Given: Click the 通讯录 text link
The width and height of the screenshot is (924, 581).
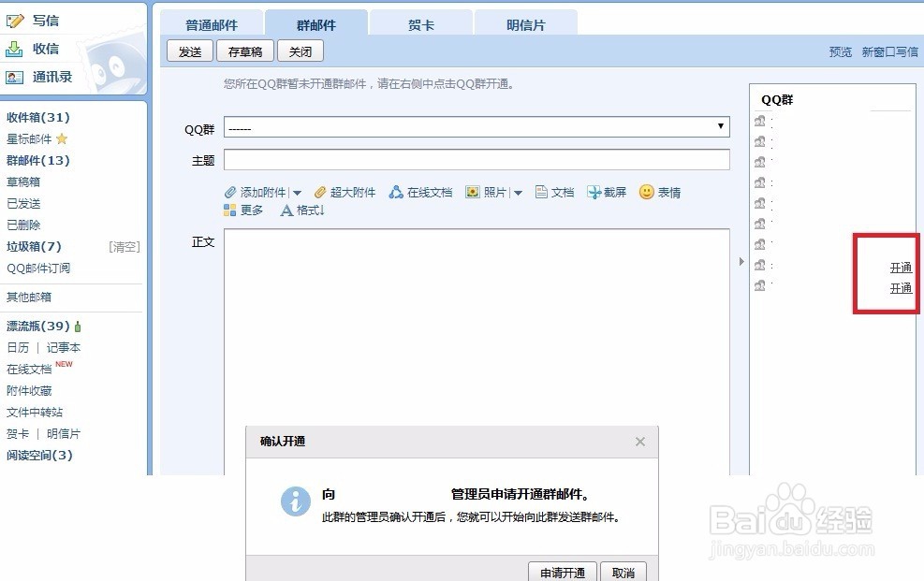Looking at the screenshot, I should click(x=51, y=77).
